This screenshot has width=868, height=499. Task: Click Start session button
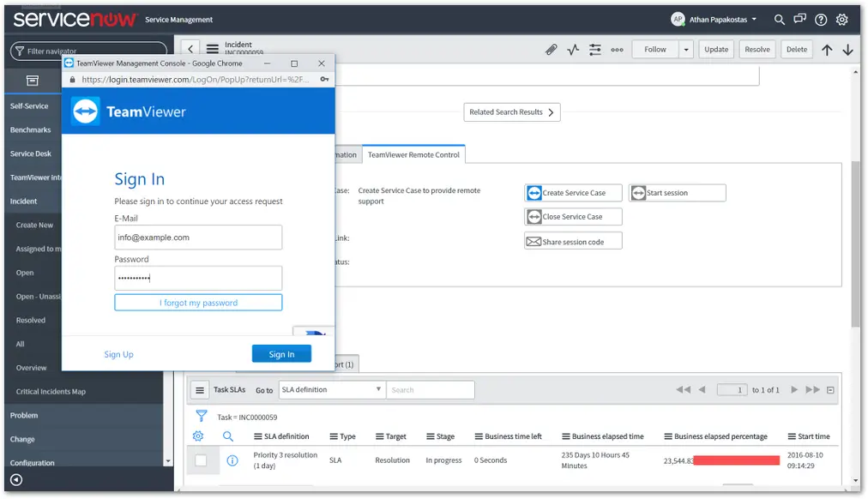(x=677, y=193)
